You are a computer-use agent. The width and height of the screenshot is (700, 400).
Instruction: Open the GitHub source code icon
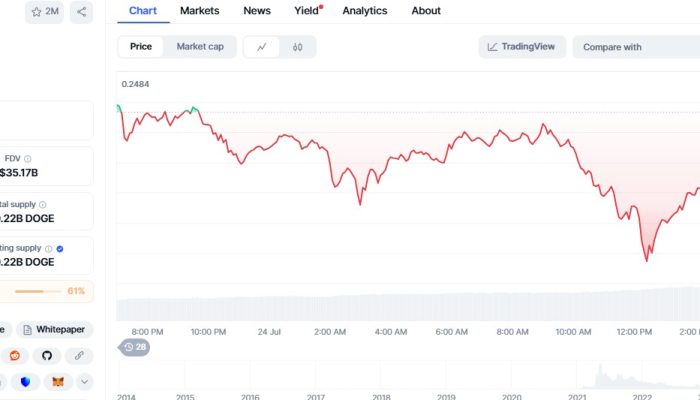pos(45,355)
